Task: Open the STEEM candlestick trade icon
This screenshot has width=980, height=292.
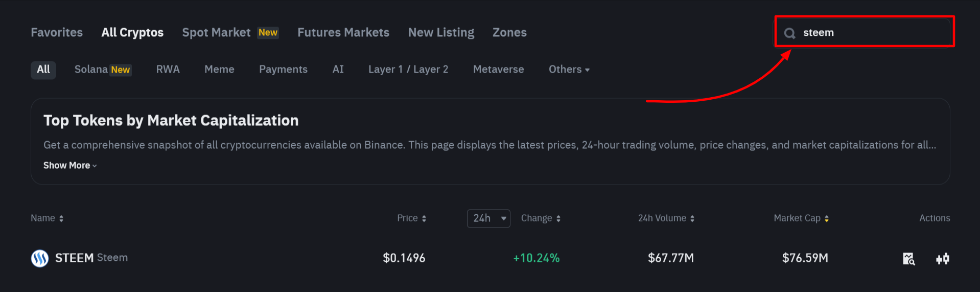Action: [943, 259]
